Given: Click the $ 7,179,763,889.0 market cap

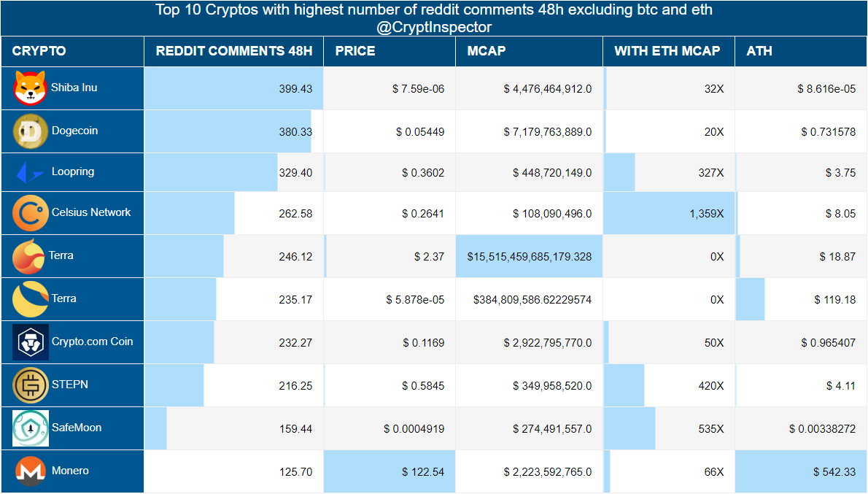Looking at the screenshot, I should pos(548,132).
